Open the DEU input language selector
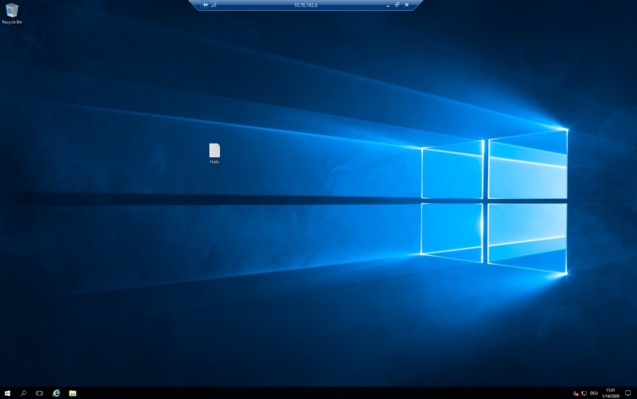This screenshot has width=637, height=399. coord(594,393)
